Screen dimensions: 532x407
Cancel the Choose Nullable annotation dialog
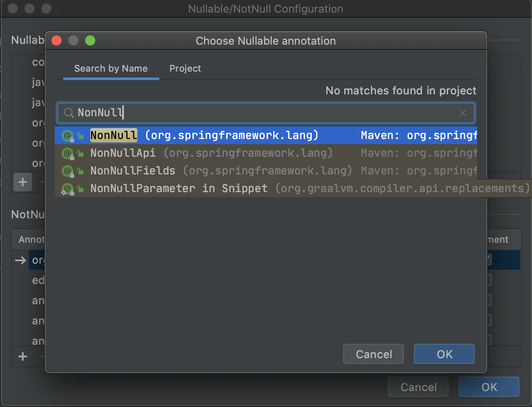tap(373, 354)
